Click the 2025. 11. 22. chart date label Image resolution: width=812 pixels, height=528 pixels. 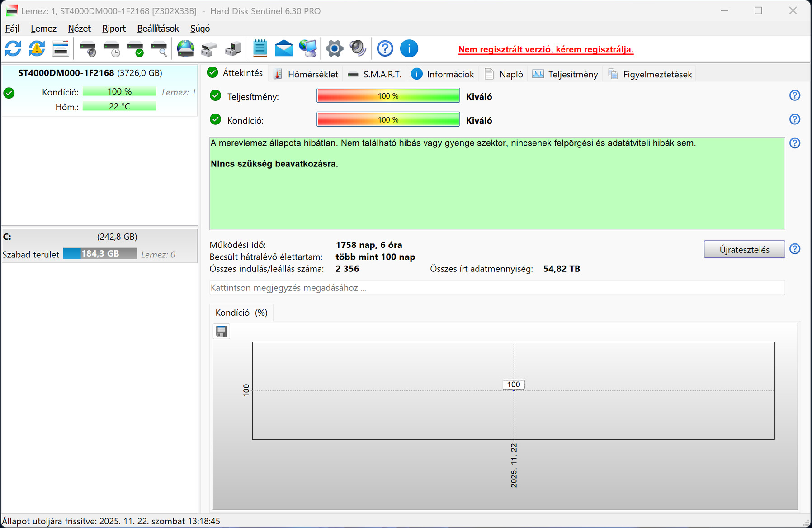pos(514,465)
